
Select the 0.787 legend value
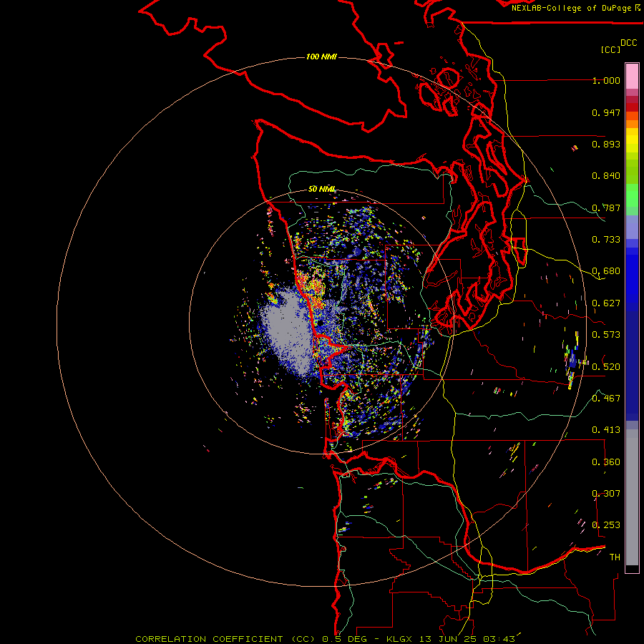pos(606,208)
